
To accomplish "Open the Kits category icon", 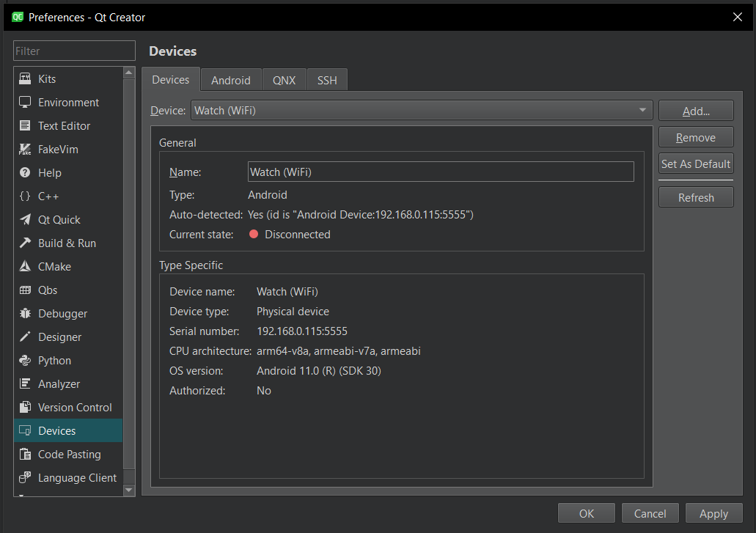I will coord(25,78).
